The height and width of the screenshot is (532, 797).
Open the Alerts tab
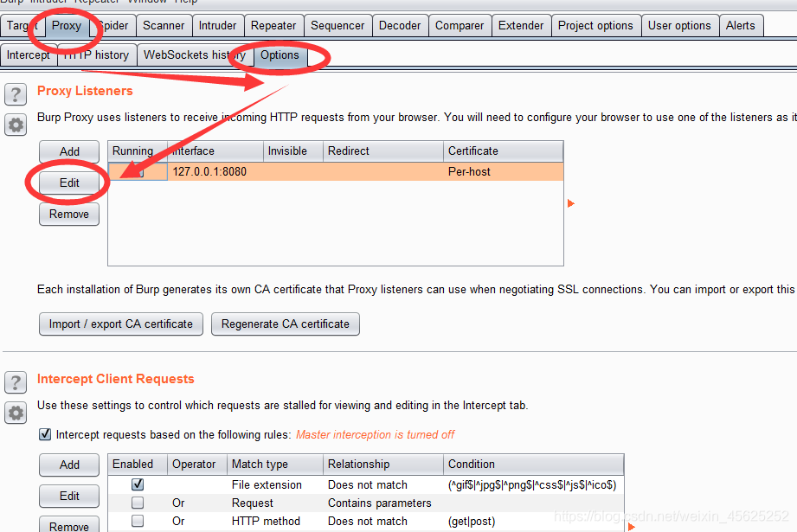pos(741,25)
